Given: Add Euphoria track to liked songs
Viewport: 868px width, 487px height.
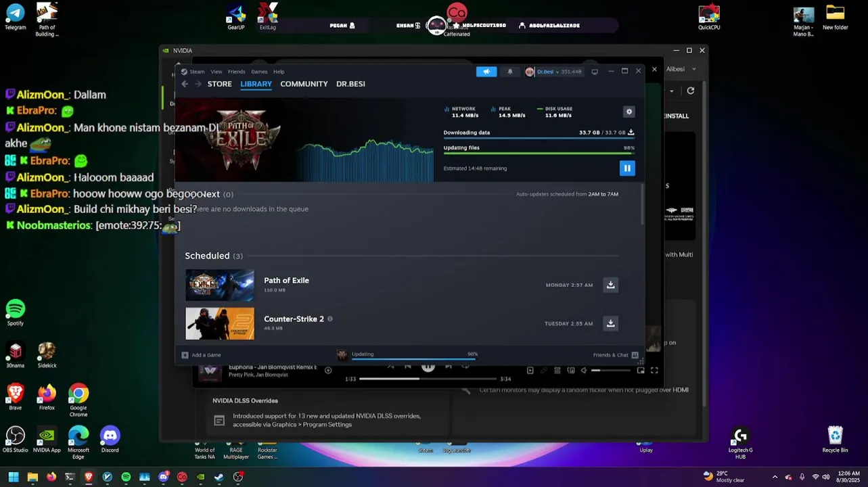Looking at the screenshot, I should (328, 370).
